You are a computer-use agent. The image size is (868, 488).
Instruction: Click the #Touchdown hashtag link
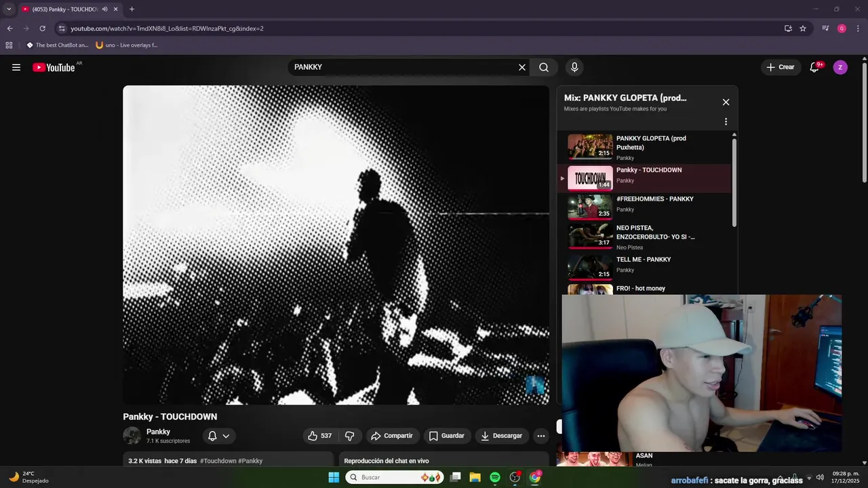pos(218,461)
